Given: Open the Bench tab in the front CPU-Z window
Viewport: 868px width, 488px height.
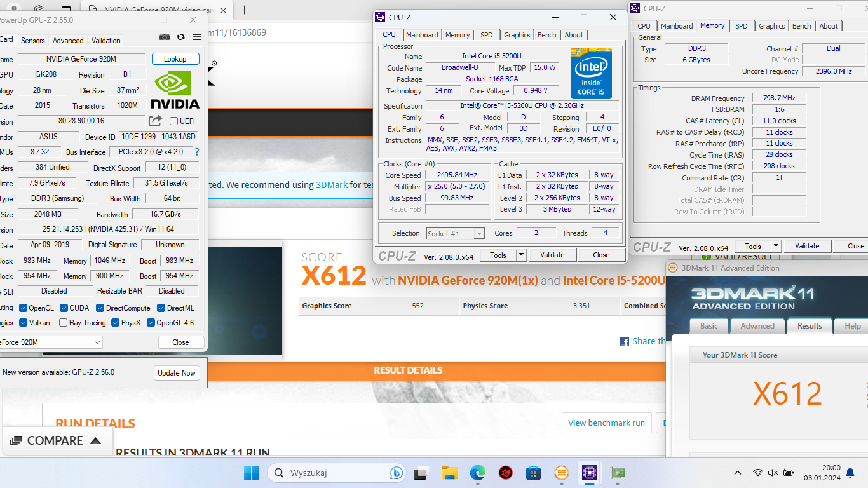Looking at the screenshot, I should click(x=546, y=35).
